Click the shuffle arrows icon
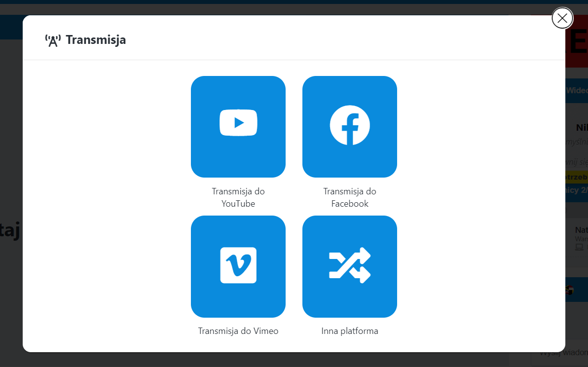This screenshot has width=588, height=367. (x=350, y=265)
